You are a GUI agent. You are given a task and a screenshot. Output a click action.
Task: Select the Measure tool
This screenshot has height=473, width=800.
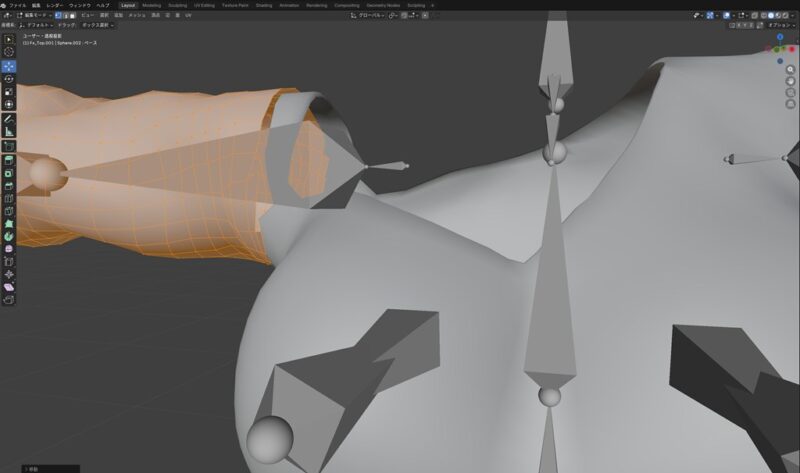pos(9,131)
